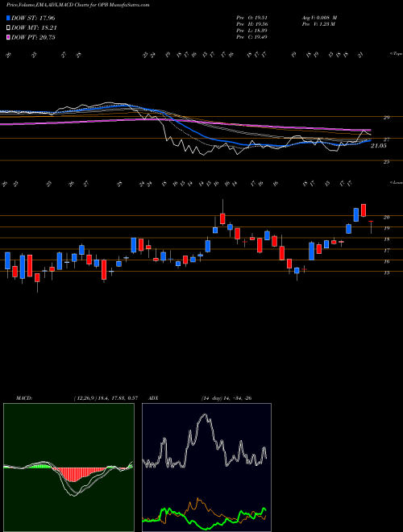Image resolution: width=403 pixels, height=532 pixels.
Task: Click the 'Avg V: 0.008 M' value
Action: [x=320, y=18]
